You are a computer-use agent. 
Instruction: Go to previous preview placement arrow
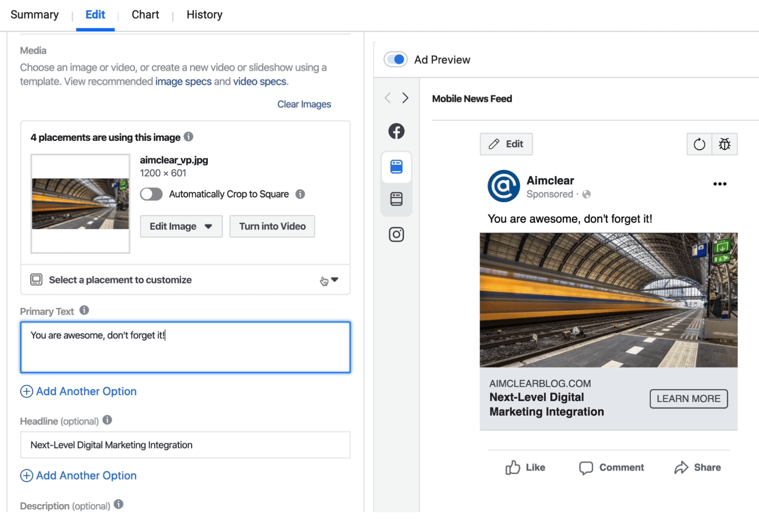tap(388, 98)
